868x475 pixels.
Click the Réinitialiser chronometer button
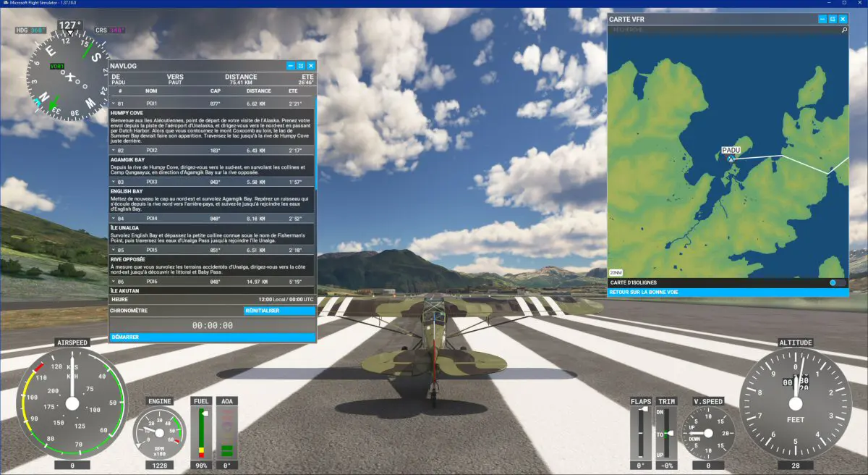[279, 311]
